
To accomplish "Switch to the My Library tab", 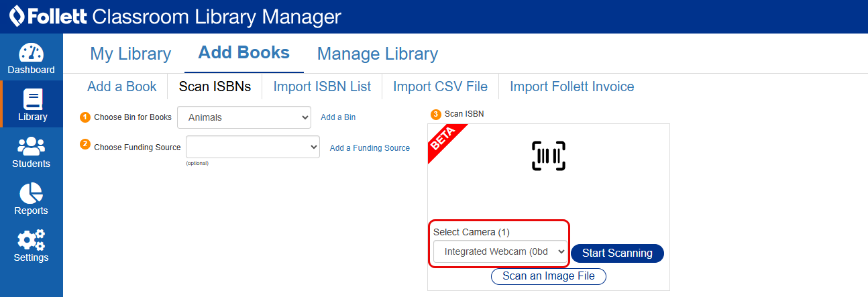I will (130, 54).
